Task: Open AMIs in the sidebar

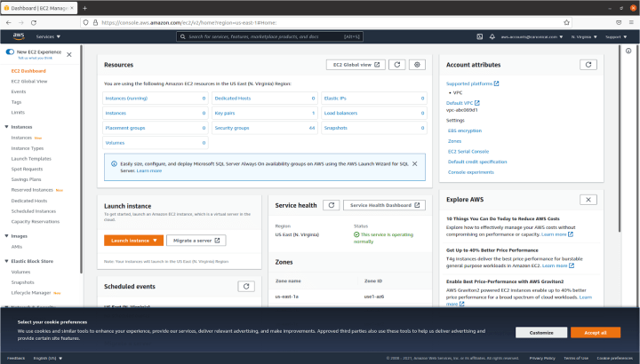Action: pyautogui.click(x=17, y=247)
